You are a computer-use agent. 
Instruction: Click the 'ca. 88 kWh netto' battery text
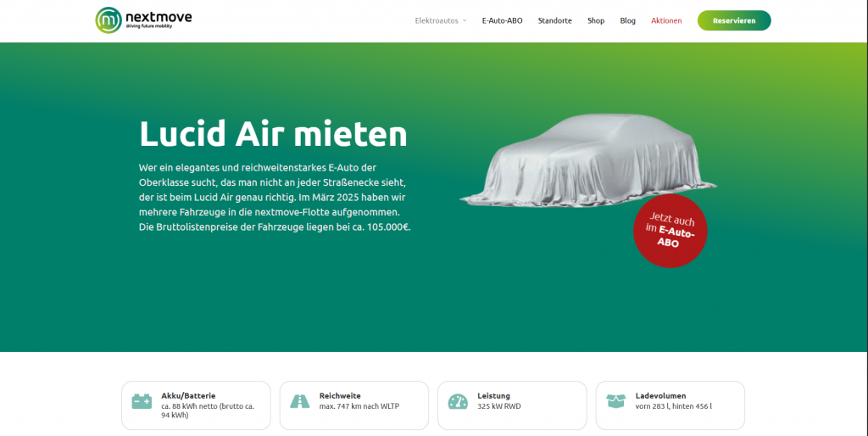click(x=209, y=411)
